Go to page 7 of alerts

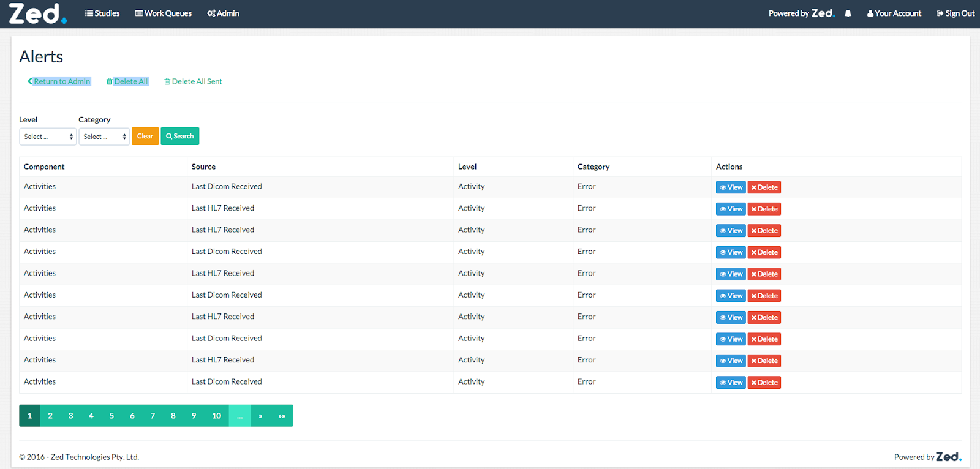(153, 416)
